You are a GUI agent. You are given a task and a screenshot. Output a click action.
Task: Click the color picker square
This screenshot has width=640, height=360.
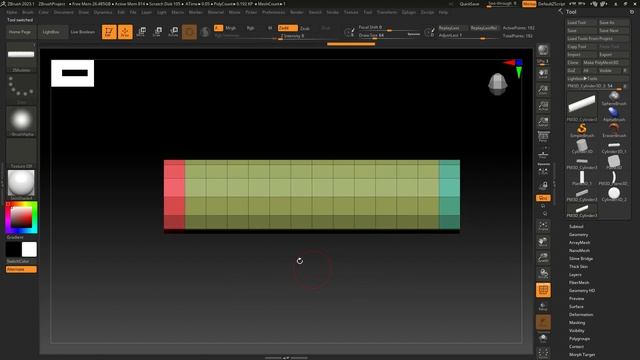point(21,217)
